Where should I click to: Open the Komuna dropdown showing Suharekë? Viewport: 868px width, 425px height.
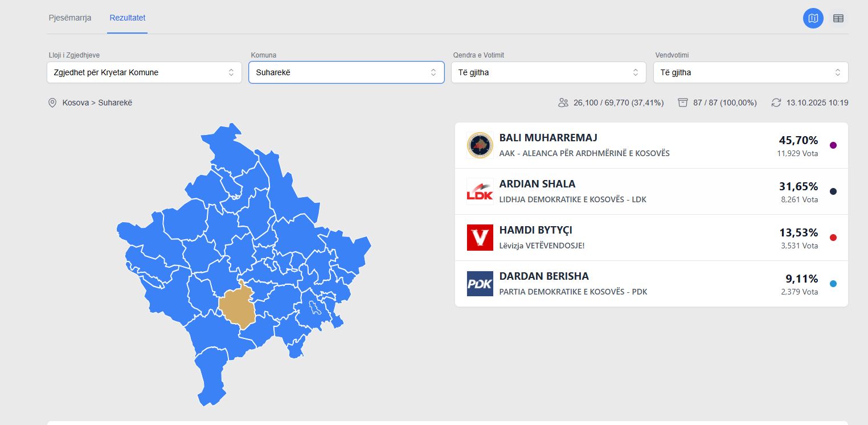(x=346, y=72)
